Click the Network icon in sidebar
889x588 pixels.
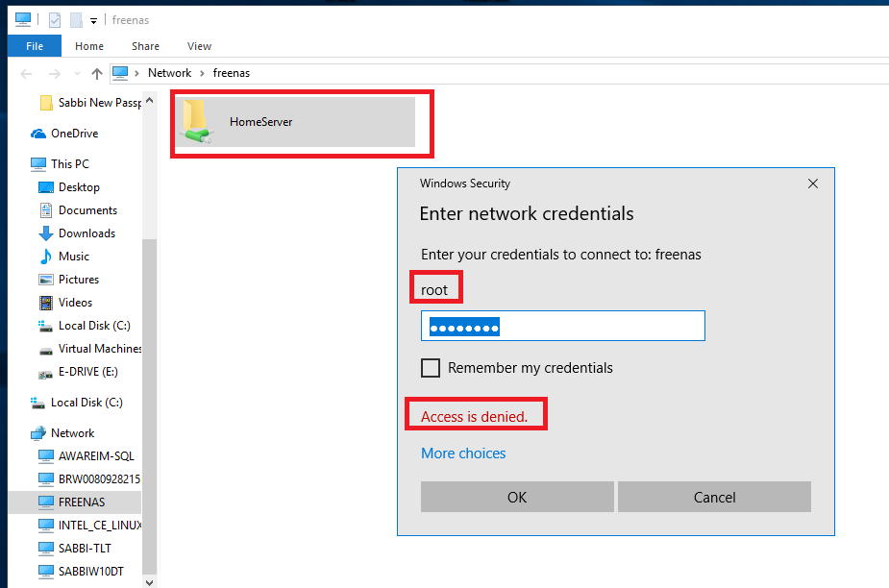[x=38, y=433]
